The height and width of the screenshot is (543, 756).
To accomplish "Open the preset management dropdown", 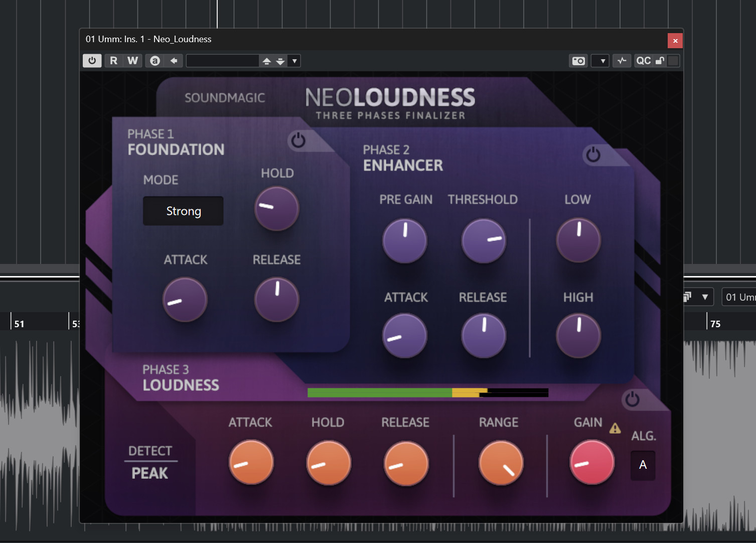I will click(x=294, y=61).
